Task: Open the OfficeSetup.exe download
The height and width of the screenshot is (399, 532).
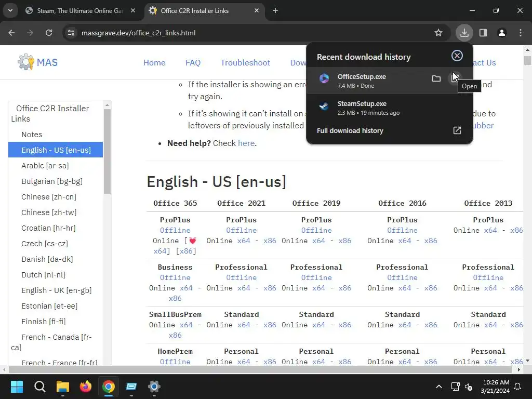Action: [x=455, y=78]
